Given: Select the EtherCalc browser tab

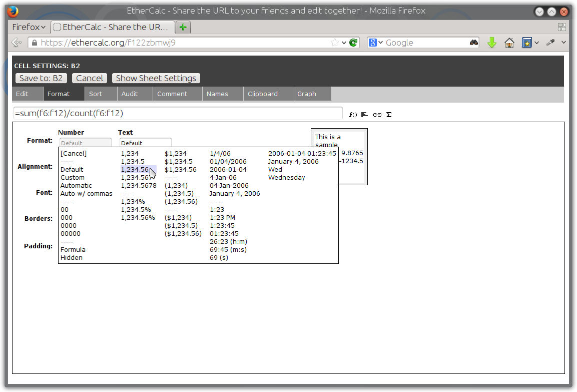Looking at the screenshot, I should [x=112, y=27].
